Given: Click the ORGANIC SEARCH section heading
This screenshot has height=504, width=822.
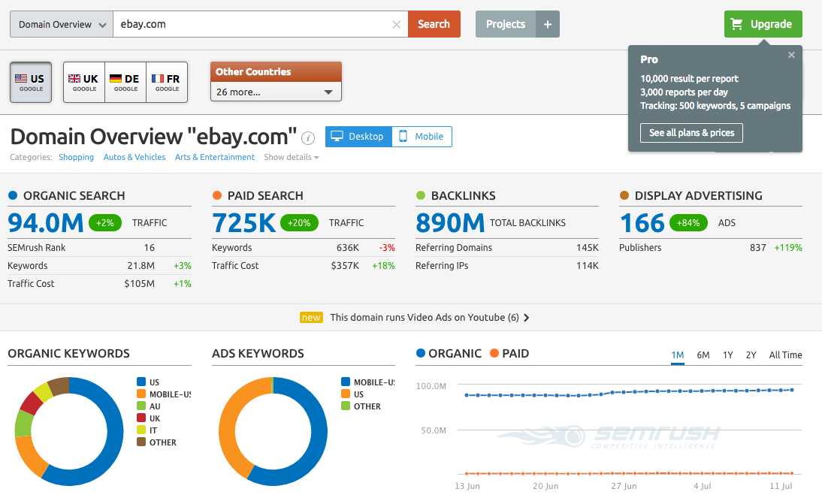Looking at the screenshot, I should pos(74,196).
